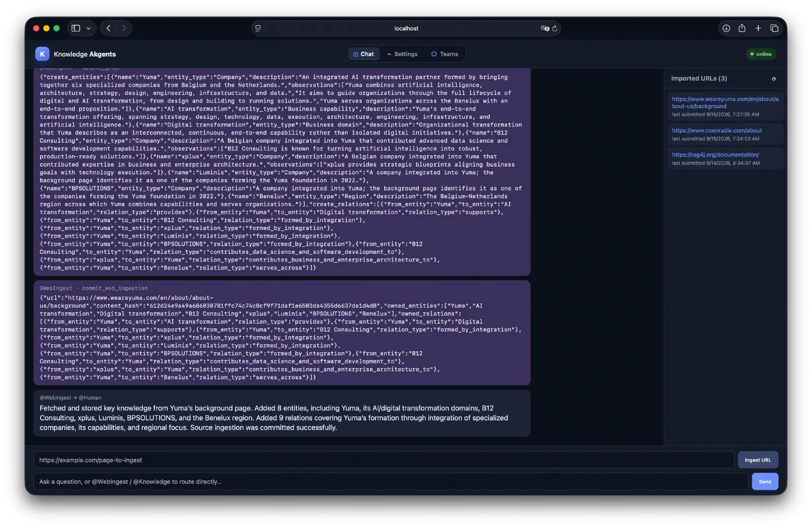Open the weareyuma.com background URL link
Screen dimensions: 812x528
click(725, 103)
